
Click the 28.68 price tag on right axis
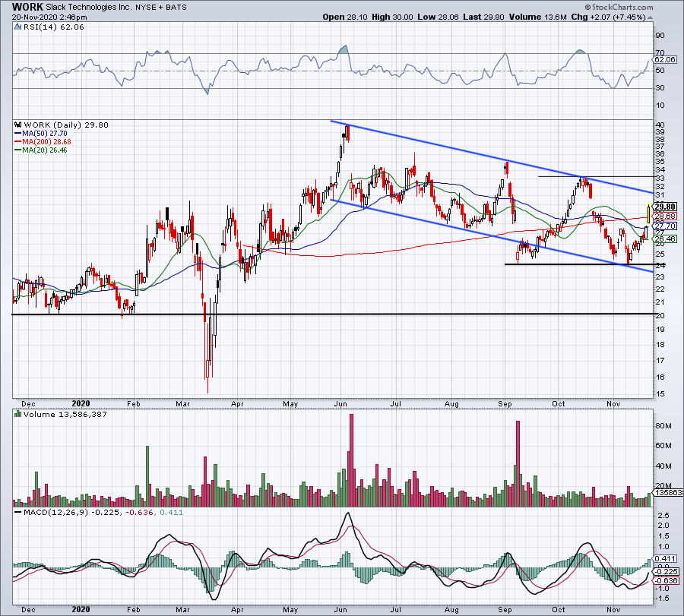click(665, 216)
